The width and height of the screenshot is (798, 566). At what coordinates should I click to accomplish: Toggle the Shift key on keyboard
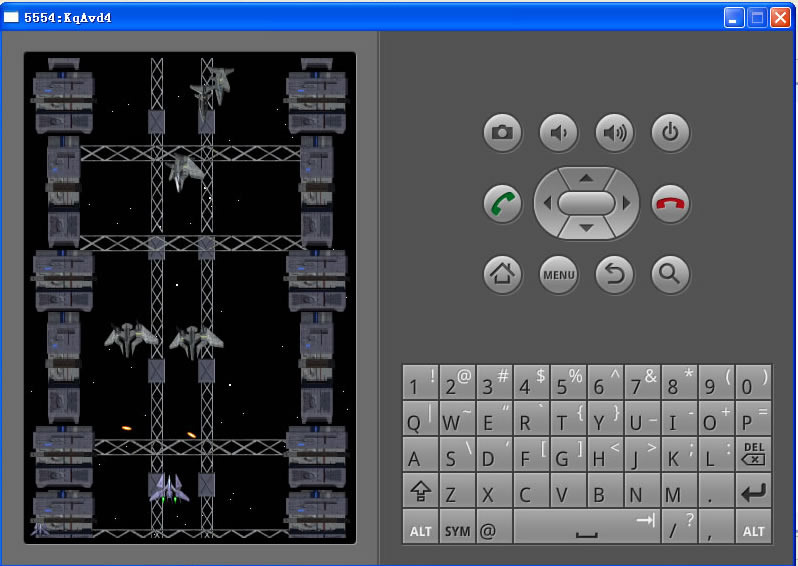420,491
